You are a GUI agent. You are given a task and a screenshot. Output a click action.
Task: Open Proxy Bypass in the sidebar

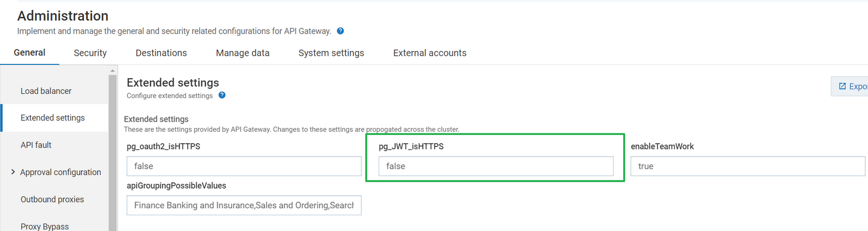pyautogui.click(x=44, y=226)
